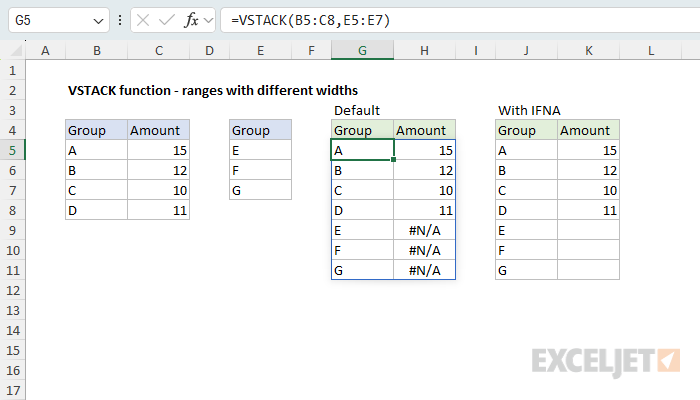Open the Insert Function fx dialog
This screenshot has height=400, width=700.
tap(191, 20)
